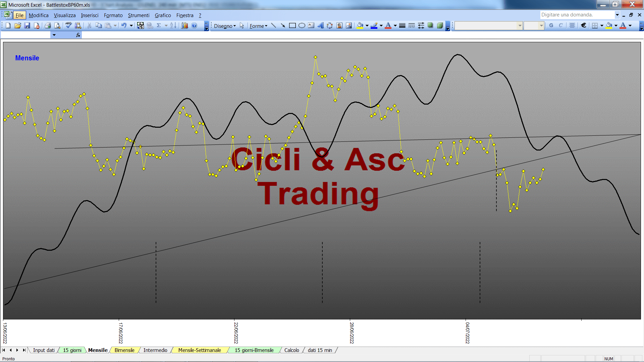
Task: Go to first sheet tab navigation arrow
Action: (4, 350)
